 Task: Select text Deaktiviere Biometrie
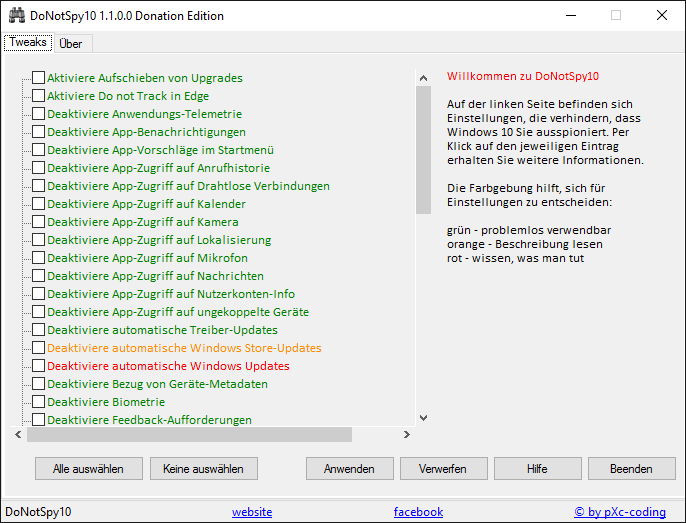106,402
